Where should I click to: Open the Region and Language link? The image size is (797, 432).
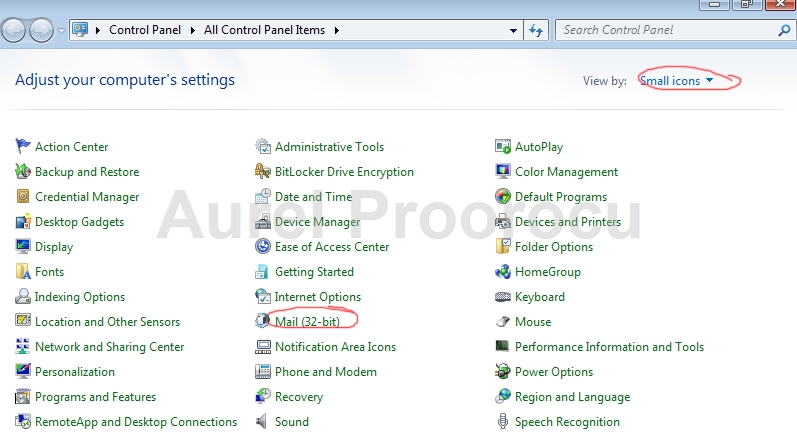pyautogui.click(x=572, y=397)
